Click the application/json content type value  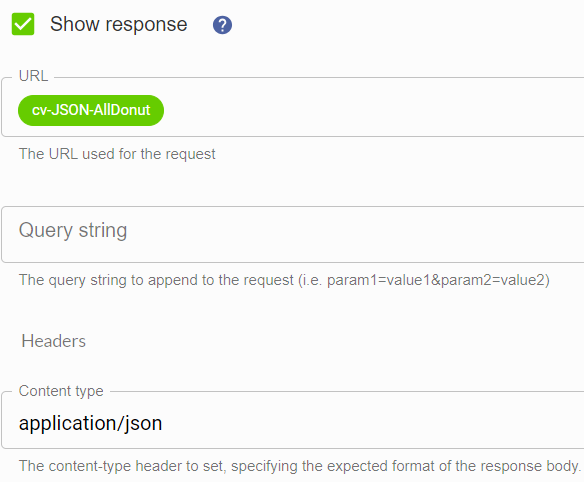click(91, 424)
